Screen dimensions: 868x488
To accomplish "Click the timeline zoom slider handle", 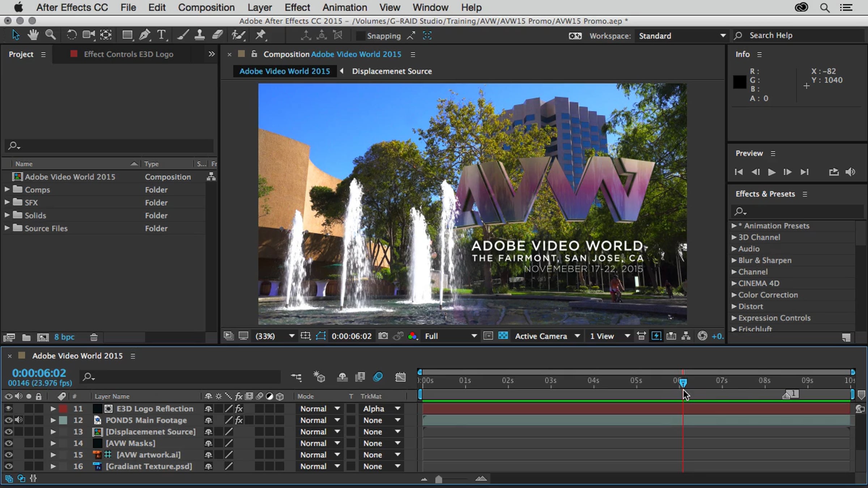I will [x=439, y=479].
